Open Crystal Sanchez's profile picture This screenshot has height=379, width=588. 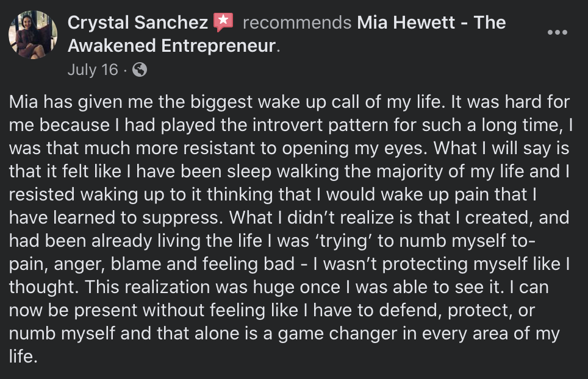[33, 35]
